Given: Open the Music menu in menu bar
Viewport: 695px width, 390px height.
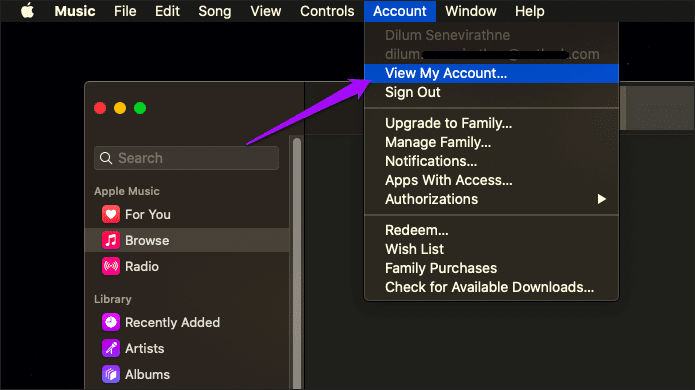Looking at the screenshot, I should (x=75, y=11).
